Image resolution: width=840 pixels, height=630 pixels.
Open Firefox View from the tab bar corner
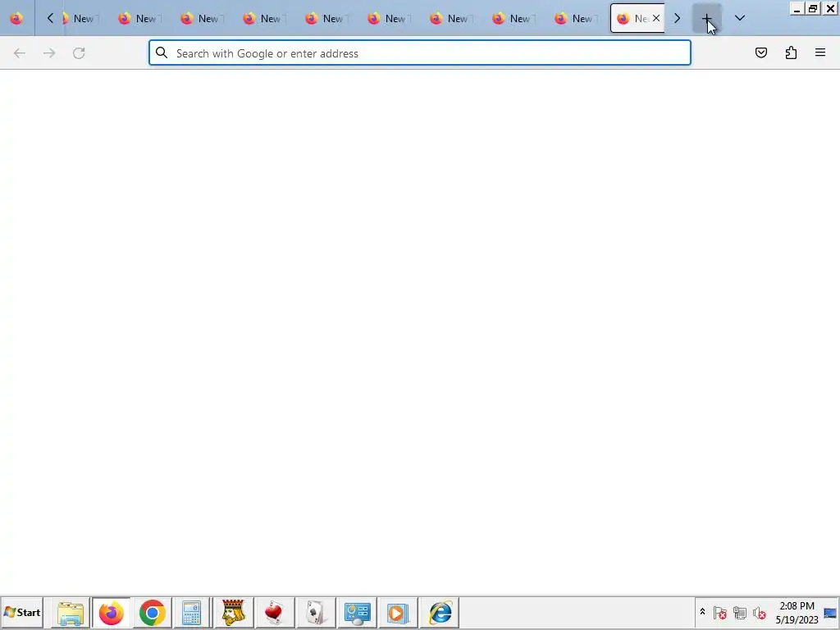[16, 18]
